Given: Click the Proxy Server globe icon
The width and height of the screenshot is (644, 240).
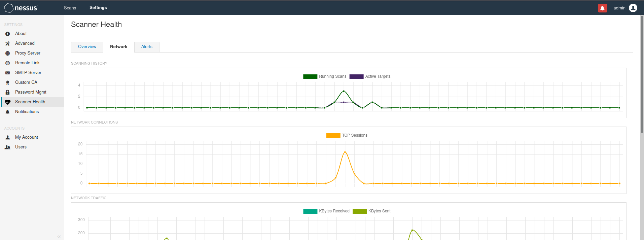Looking at the screenshot, I should click(7, 53).
